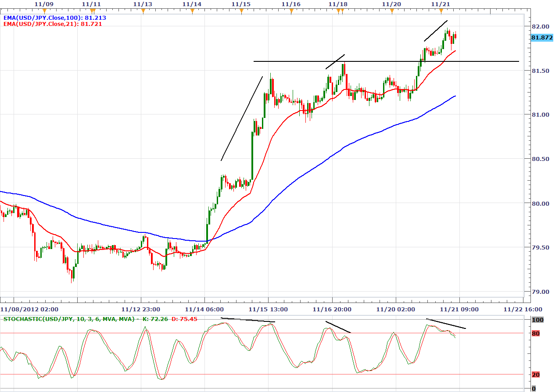
Task: Select the steep trend line beside 11/15 rally
Action: coord(241,118)
